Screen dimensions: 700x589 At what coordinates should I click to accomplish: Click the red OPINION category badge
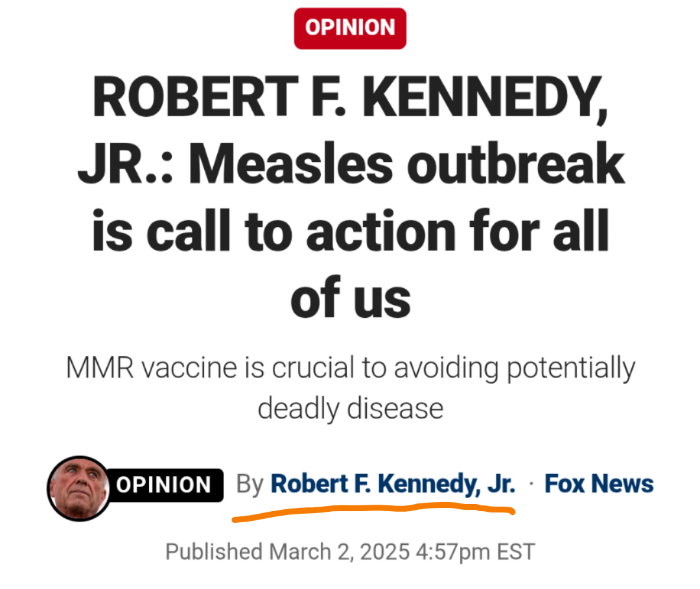coord(350,28)
